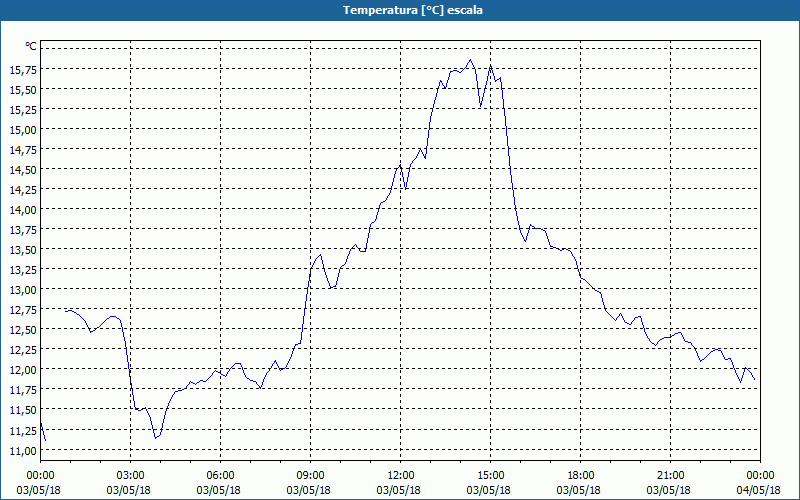Select the 15,75 y-axis tick label

tap(23, 70)
